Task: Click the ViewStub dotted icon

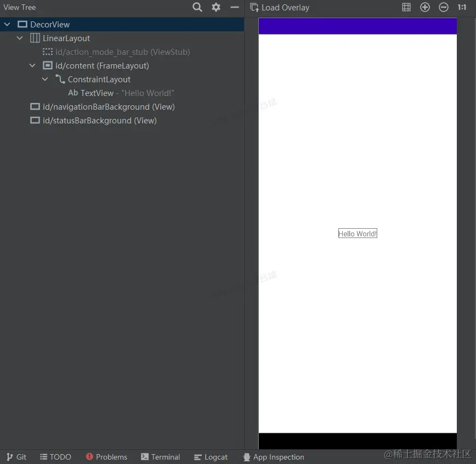Action: click(47, 52)
